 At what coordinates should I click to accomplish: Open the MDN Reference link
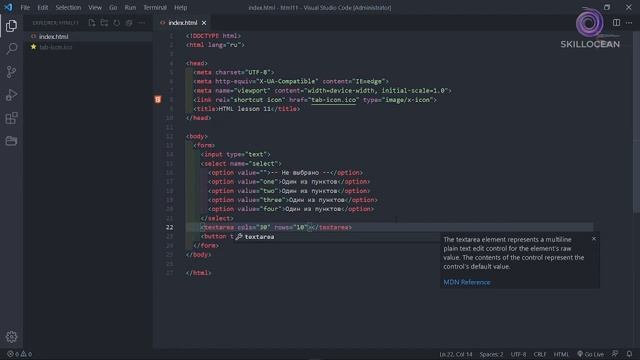(467, 282)
